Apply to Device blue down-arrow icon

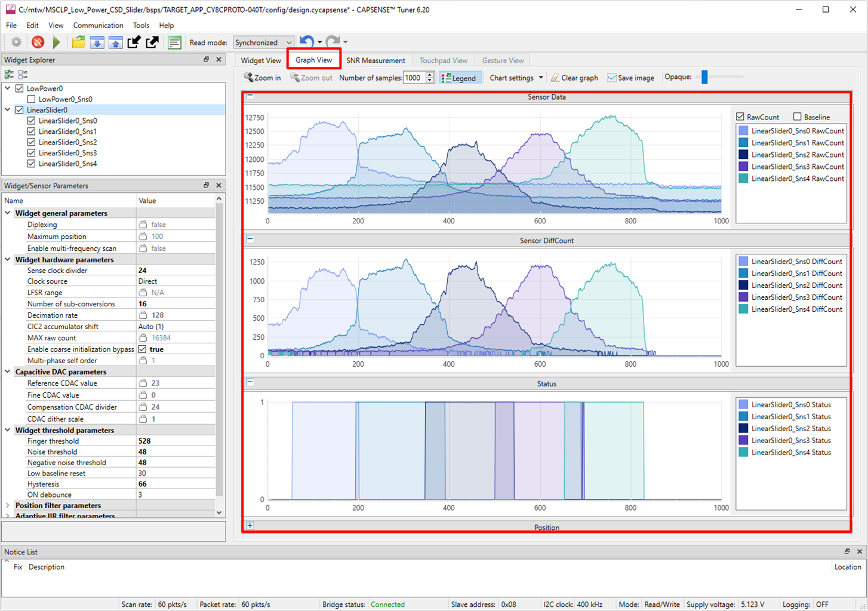point(97,42)
